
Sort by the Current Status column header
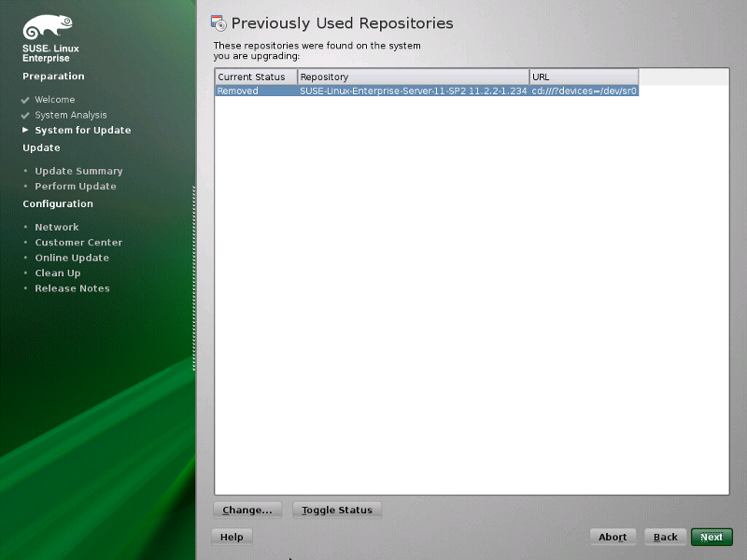pyautogui.click(x=256, y=77)
